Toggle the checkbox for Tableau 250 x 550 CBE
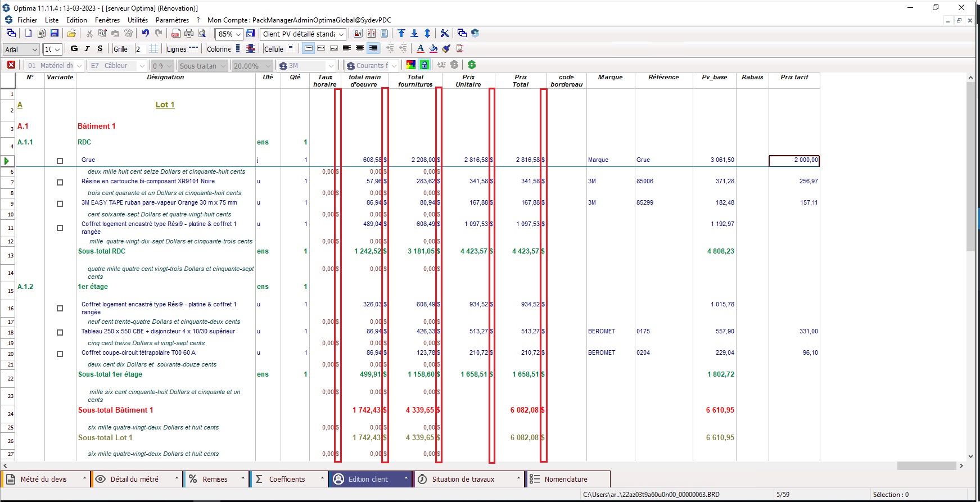 (x=60, y=332)
